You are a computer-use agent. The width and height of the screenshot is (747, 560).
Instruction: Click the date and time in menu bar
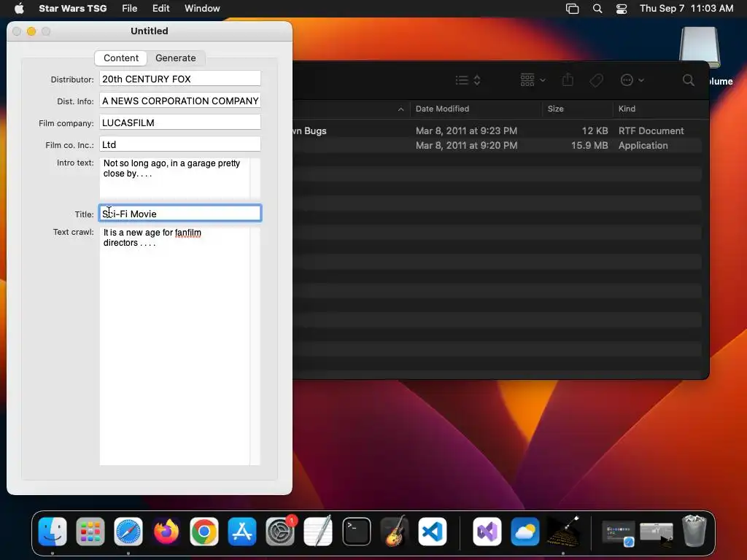686,8
